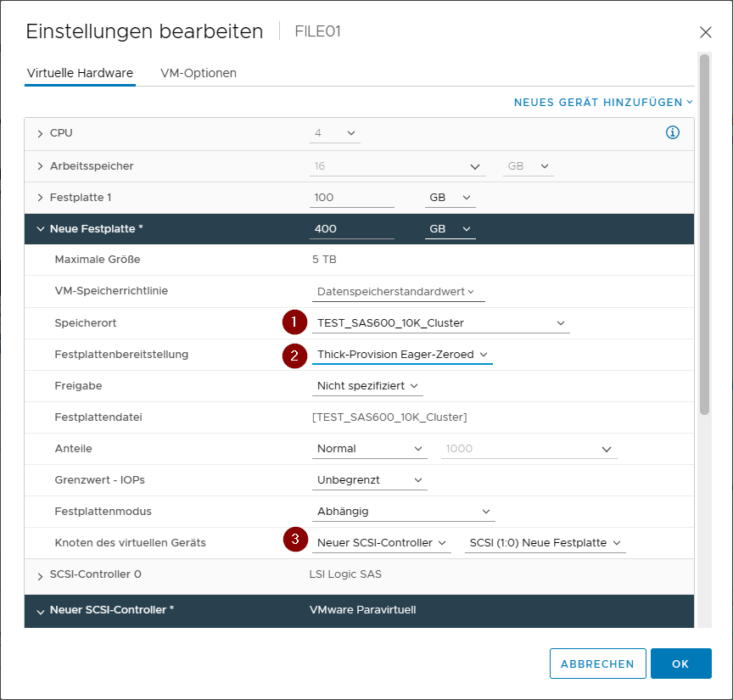Image resolution: width=733 pixels, height=700 pixels.
Task: Open the Neues Gerät hinzufügen menu
Action: 603,103
